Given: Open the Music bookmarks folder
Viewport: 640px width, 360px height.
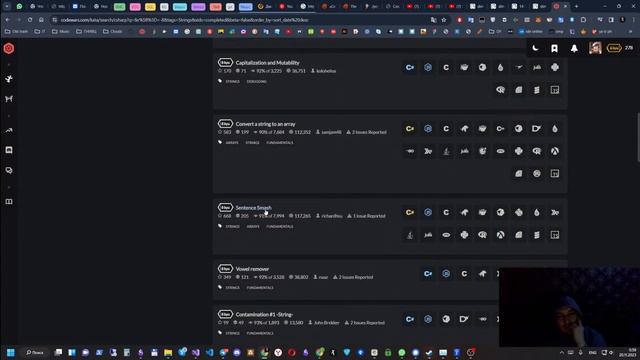Looking at the screenshot, I should click(60, 31).
